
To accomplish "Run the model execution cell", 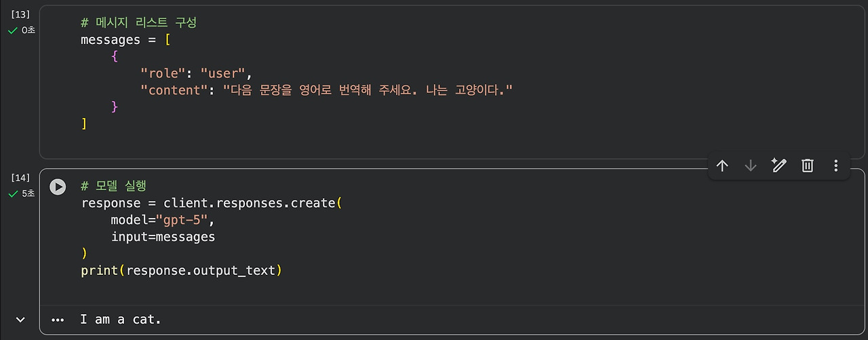I will click(x=58, y=187).
